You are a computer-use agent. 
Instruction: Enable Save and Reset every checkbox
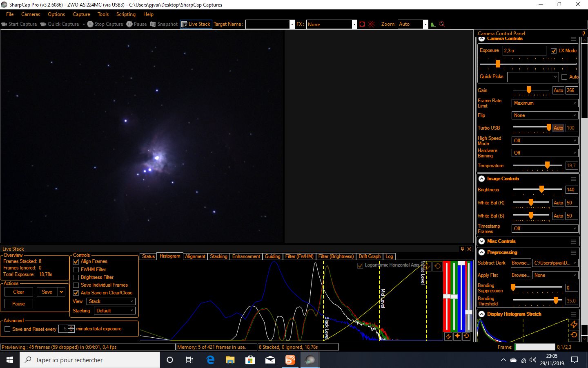7,329
